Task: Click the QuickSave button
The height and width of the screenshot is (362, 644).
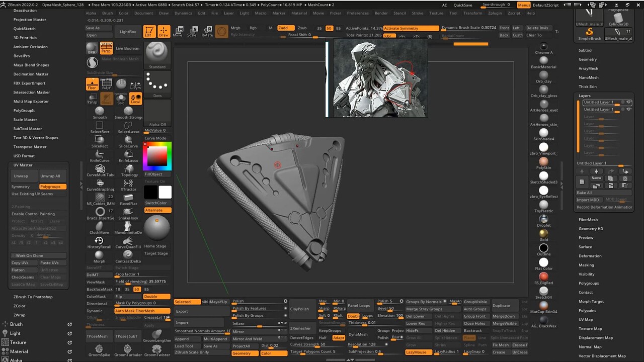Action: 462,5
